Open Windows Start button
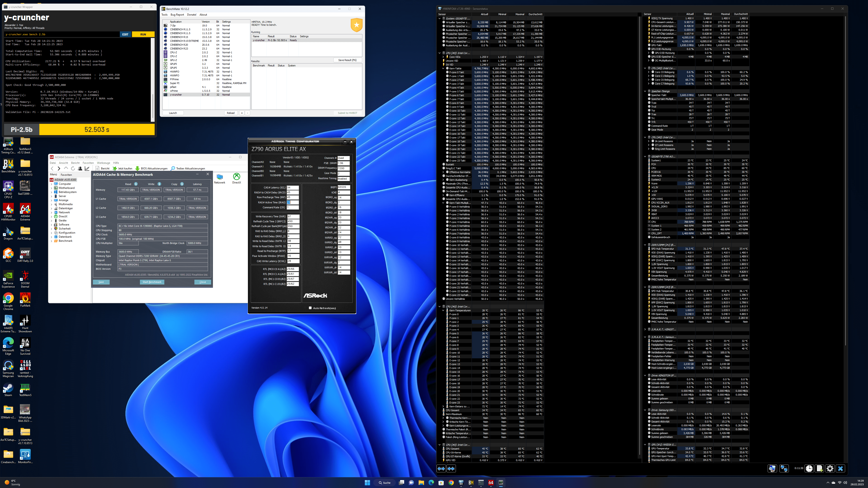Screen dimensions: 868x488 point(367,483)
